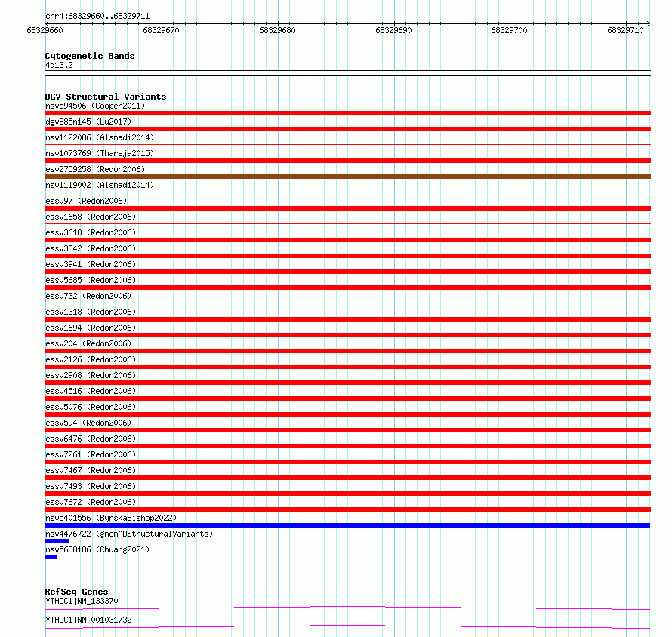This screenshot has width=672, height=637.
Task: Select essv7467 (Redon2006) label
Action: click(91, 470)
